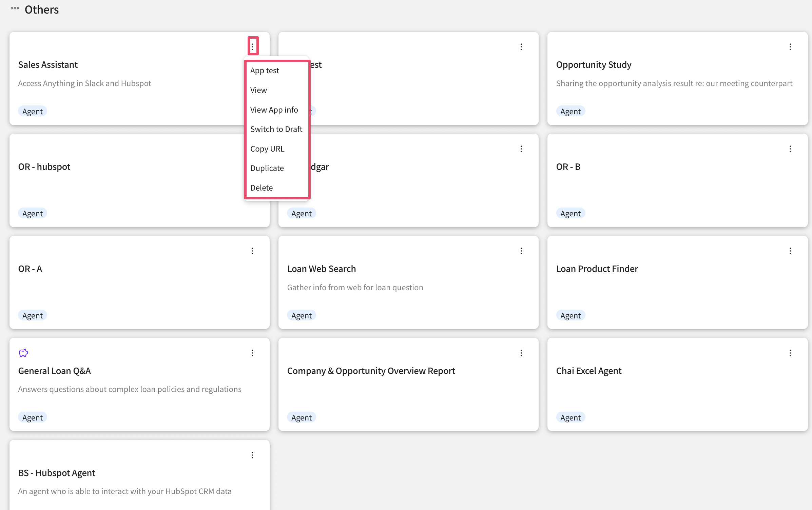The width and height of the screenshot is (812, 510).
Task: Open Company & Opportunity Overview Report's menu icon
Action: coord(521,353)
